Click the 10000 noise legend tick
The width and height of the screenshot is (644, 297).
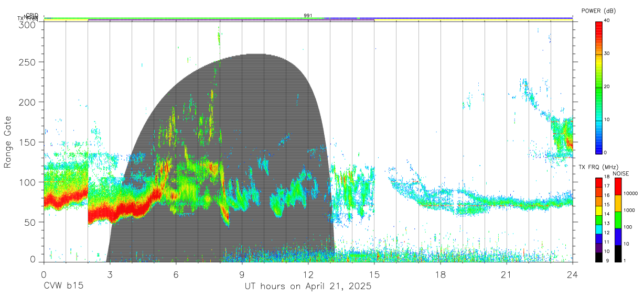[x=630, y=194]
